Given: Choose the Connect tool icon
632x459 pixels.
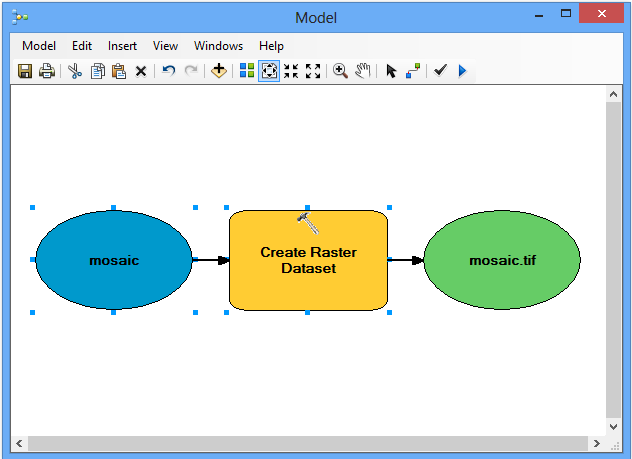Looking at the screenshot, I should (x=413, y=71).
